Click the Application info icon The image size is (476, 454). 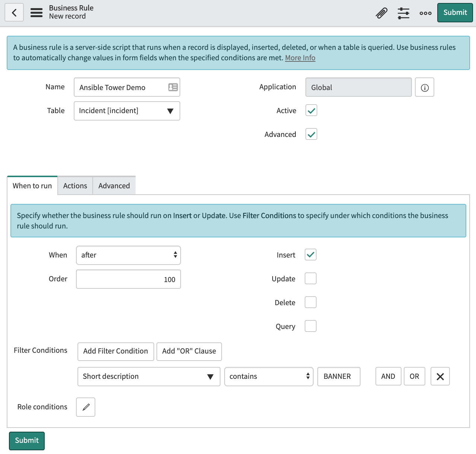pos(425,87)
